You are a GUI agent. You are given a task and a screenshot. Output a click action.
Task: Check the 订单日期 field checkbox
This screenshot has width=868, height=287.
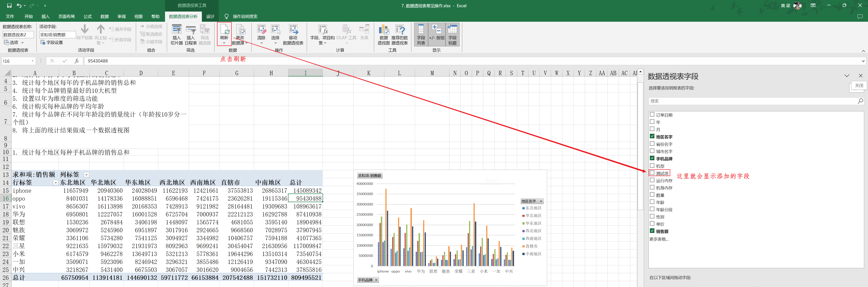pyautogui.click(x=652, y=115)
